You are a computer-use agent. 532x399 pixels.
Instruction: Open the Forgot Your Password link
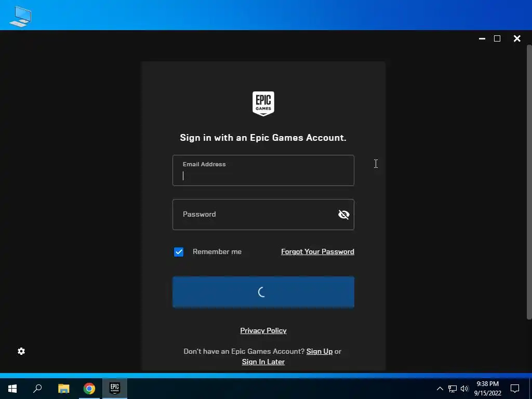pyautogui.click(x=317, y=252)
